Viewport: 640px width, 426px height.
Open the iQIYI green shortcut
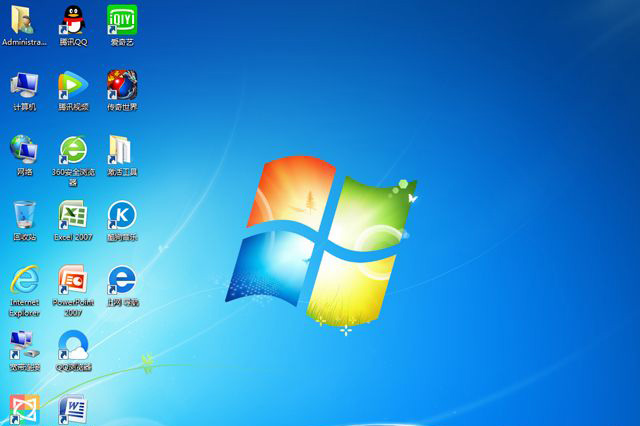click(122, 20)
